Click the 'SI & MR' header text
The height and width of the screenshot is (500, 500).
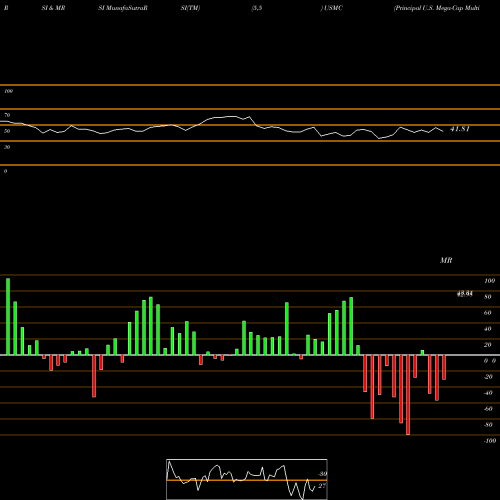tap(53, 8)
